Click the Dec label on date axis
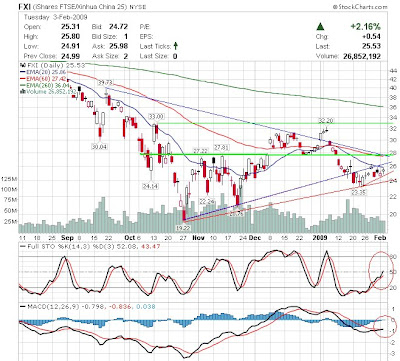Screen dimensions: 400x361 (255, 238)
